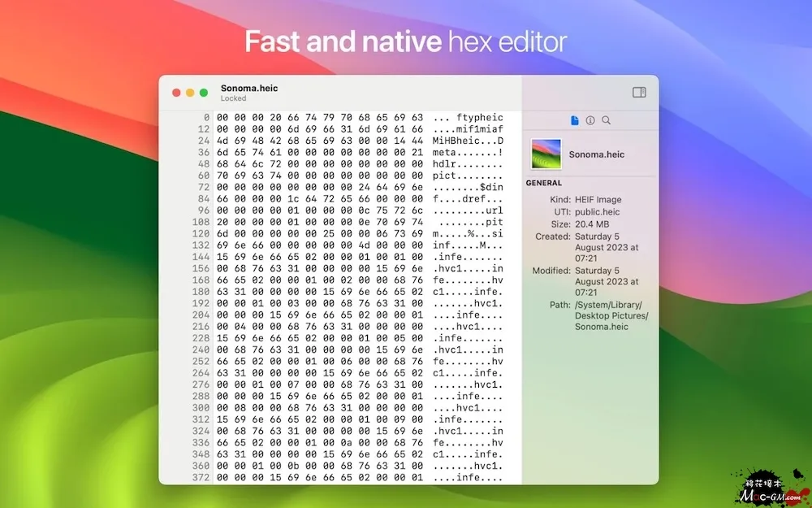Click offset number 204 in the gutter
The height and width of the screenshot is (508, 812).
click(201, 315)
